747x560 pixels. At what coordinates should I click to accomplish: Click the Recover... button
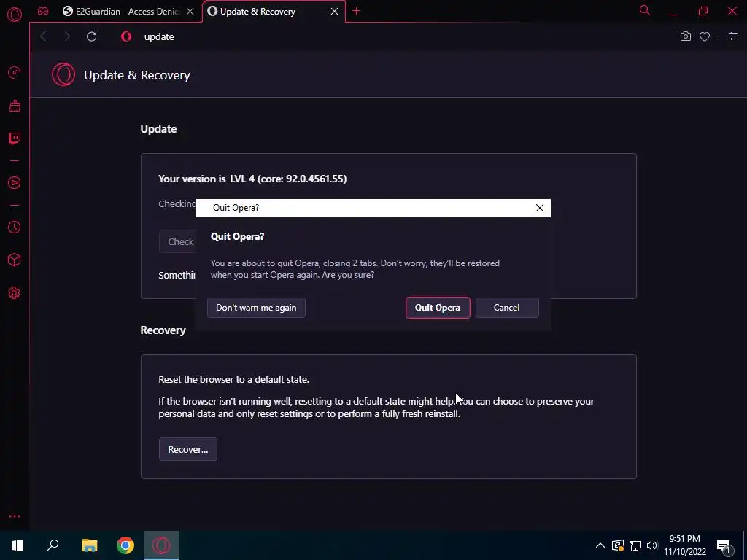tap(188, 449)
